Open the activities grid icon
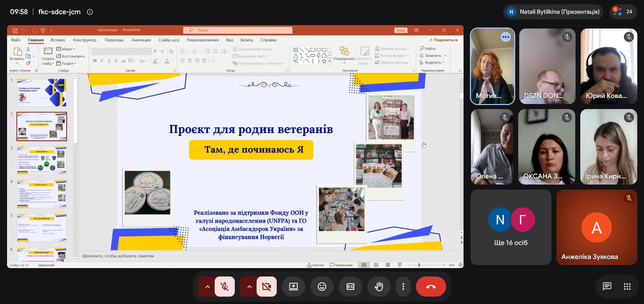 (627, 287)
